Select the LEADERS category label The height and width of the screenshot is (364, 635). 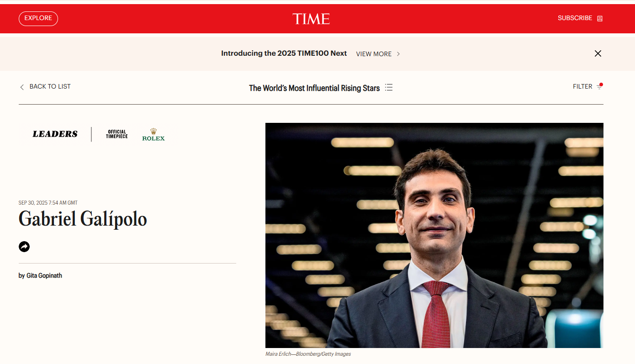coord(55,134)
